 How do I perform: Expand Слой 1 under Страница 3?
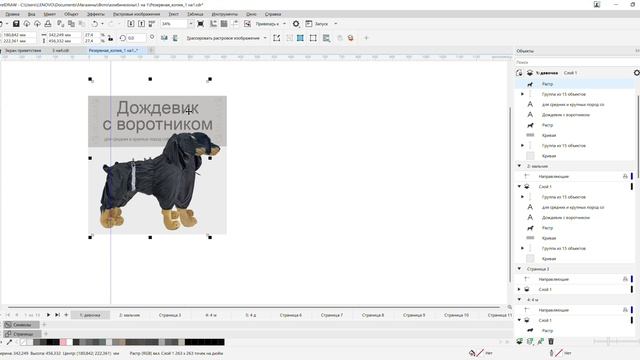519,289
